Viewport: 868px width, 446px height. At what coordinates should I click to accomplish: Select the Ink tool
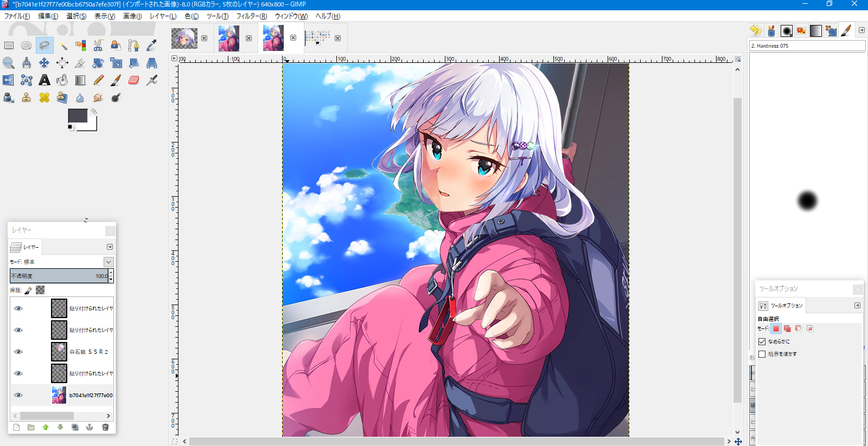pos(9,98)
